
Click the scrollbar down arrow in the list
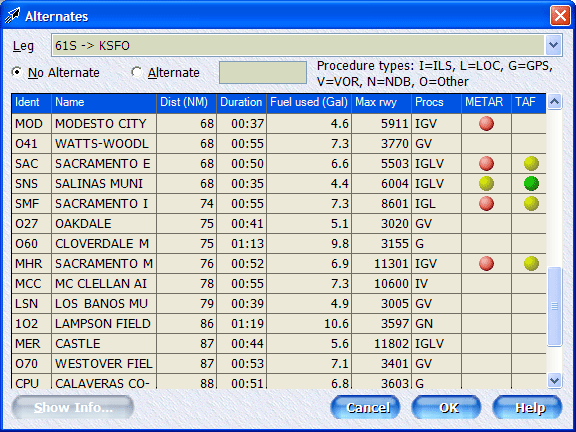coord(554,381)
